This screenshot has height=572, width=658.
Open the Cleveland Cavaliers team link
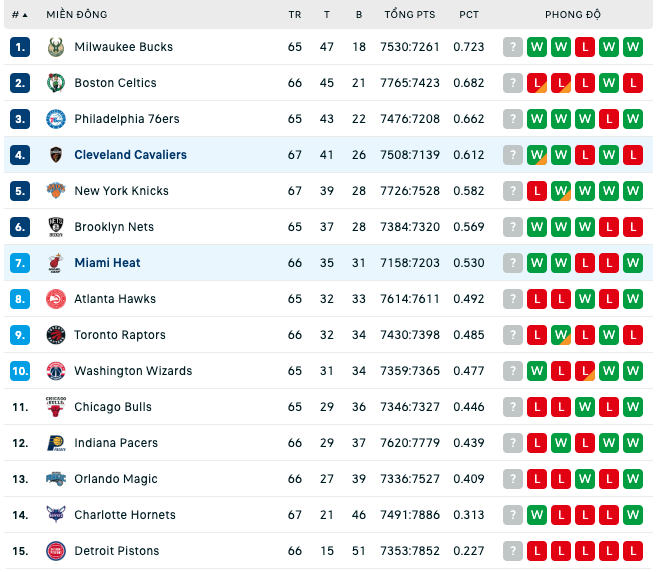tap(131, 155)
